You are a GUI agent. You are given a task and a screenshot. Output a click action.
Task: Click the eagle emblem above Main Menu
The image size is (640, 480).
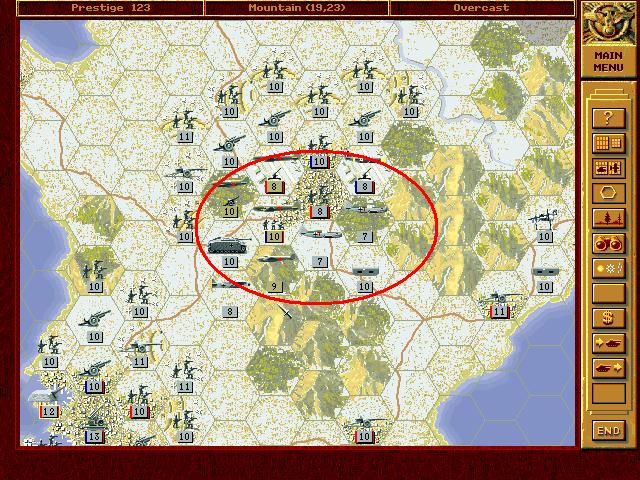click(608, 23)
